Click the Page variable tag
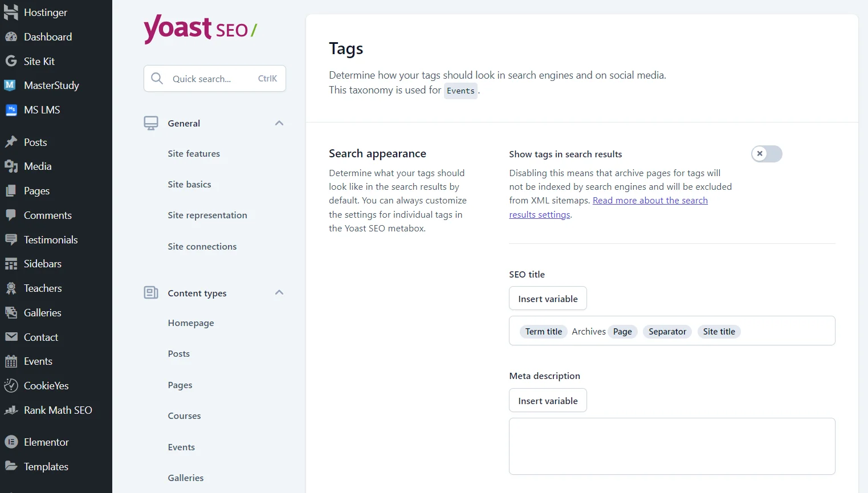 click(x=622, y=332)
